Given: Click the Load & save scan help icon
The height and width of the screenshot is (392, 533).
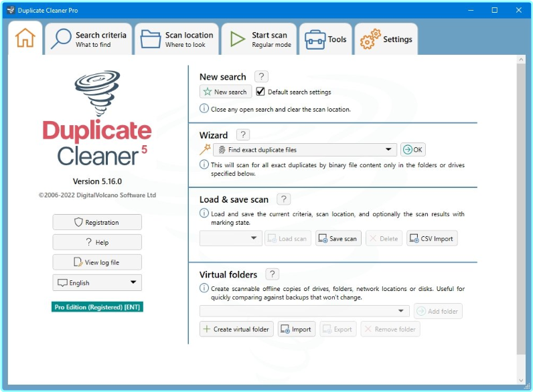Looking at the screenshot, I should [x=284, y=199].
